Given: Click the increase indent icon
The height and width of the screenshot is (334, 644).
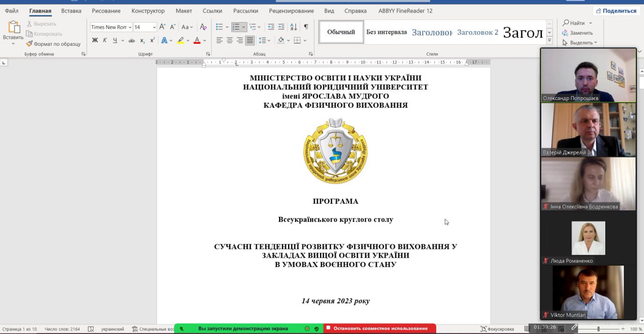Looking at the screenshot, I should (x=281, y=27).
